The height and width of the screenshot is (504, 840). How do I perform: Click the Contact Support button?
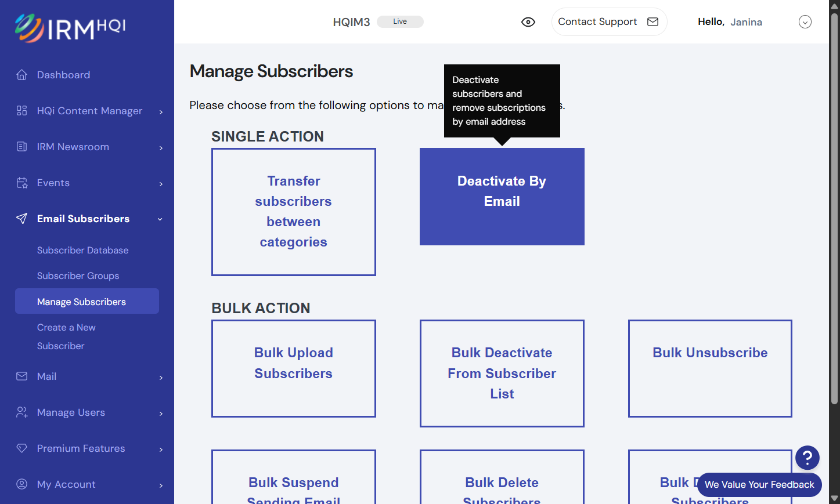click(609, 22)
